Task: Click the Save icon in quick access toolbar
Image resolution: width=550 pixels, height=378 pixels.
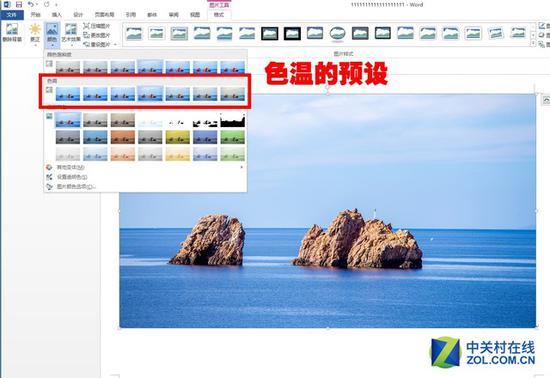Action: tap(19, 5)
